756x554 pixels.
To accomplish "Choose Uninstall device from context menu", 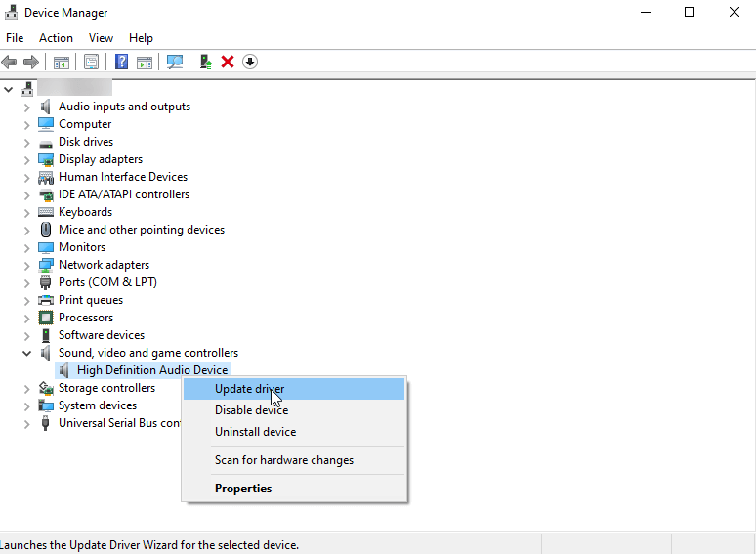I will [255, 432].
